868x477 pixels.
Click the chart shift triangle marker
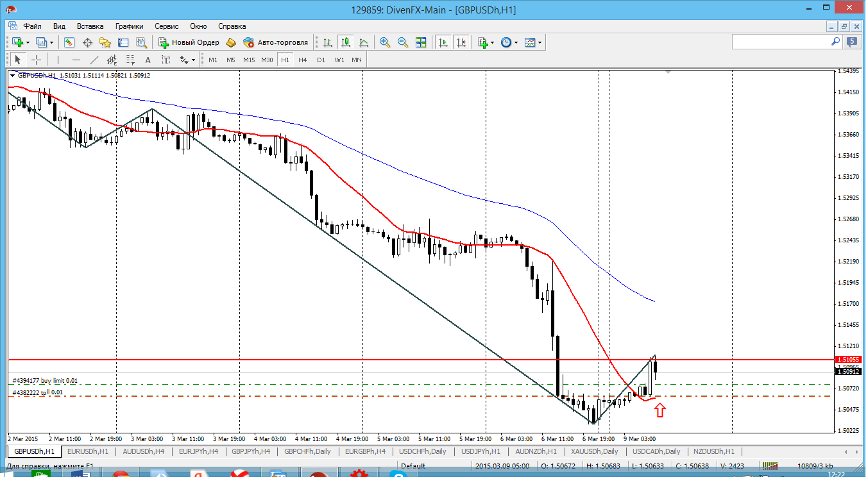(x=668, y=72)
